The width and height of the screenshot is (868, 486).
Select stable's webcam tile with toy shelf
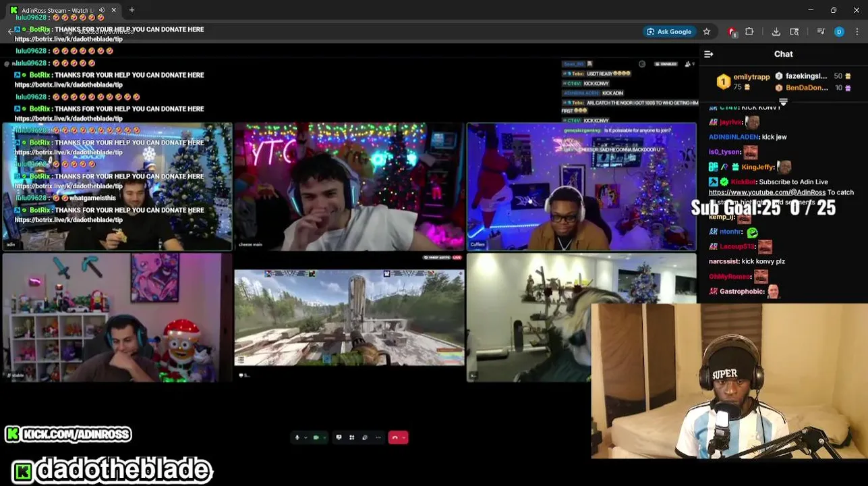coord(117,317)
